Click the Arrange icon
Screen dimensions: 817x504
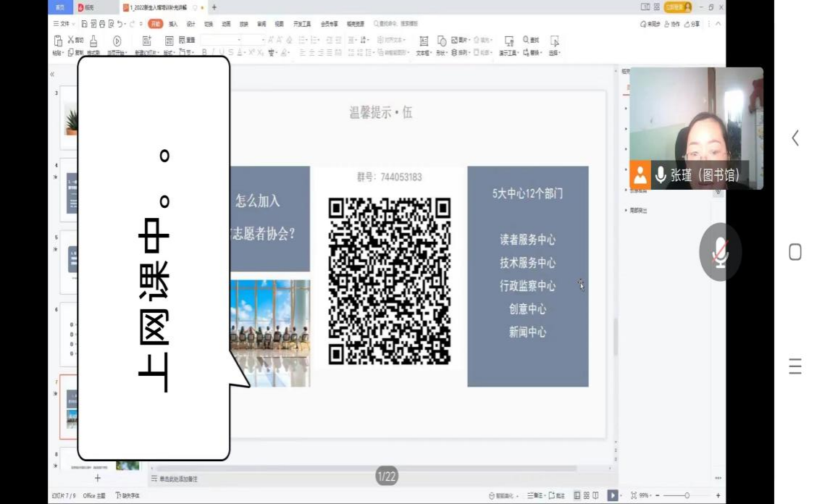tap(454, 53)
